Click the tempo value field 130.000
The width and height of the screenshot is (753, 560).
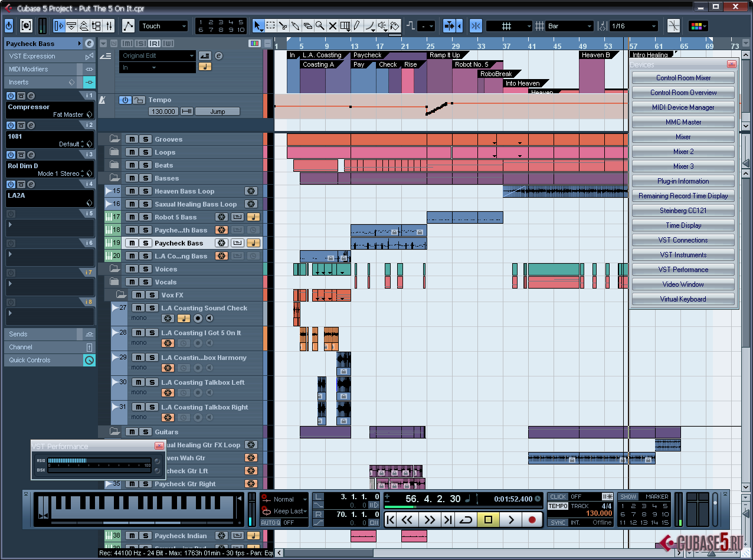tap(163, 111)
